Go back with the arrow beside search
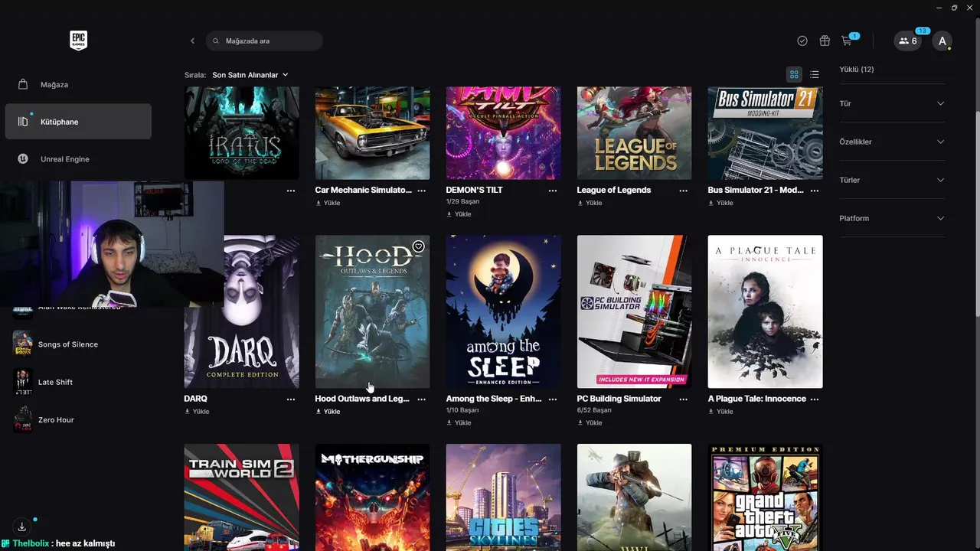 click(192, 41)
